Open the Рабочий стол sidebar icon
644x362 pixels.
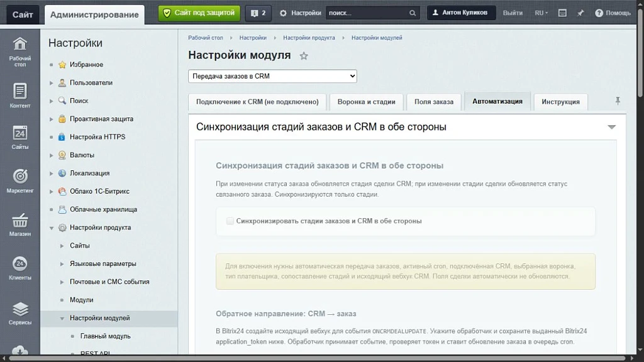(19, 52)
